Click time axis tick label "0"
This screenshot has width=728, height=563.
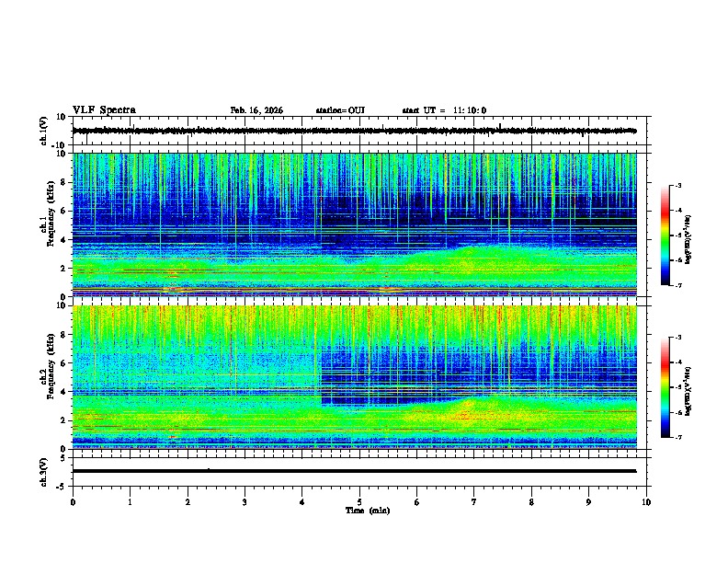coord(73,502)
